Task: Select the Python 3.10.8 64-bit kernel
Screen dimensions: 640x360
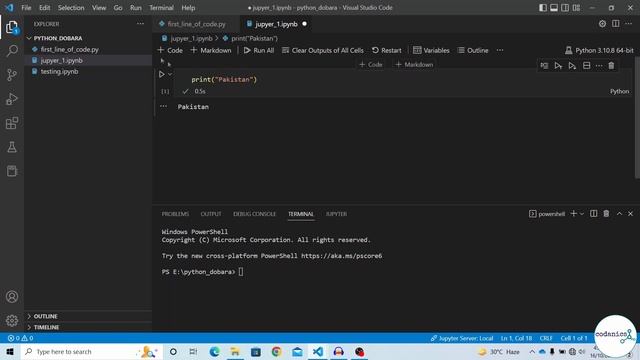Action: tap(599, 51)
